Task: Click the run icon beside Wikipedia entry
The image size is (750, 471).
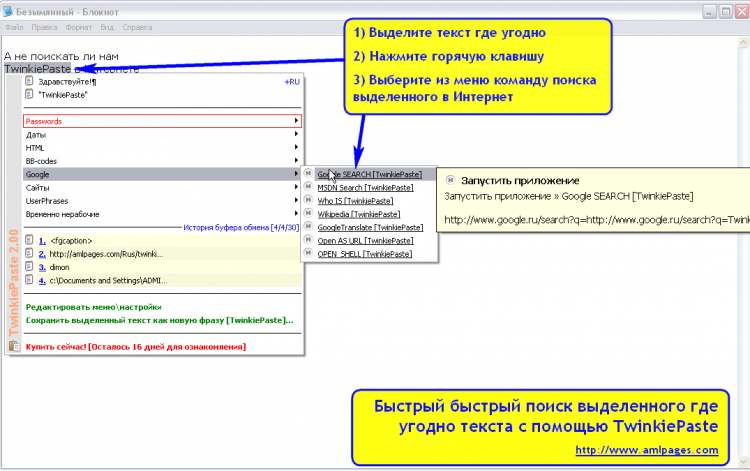Action: point(309,213)
